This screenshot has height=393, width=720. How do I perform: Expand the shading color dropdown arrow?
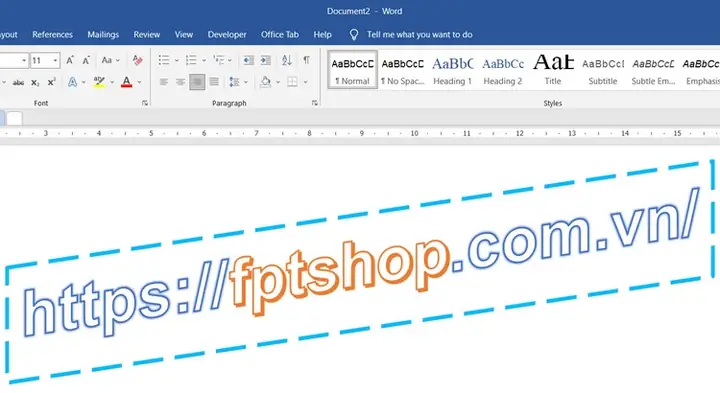click(278, 83)
